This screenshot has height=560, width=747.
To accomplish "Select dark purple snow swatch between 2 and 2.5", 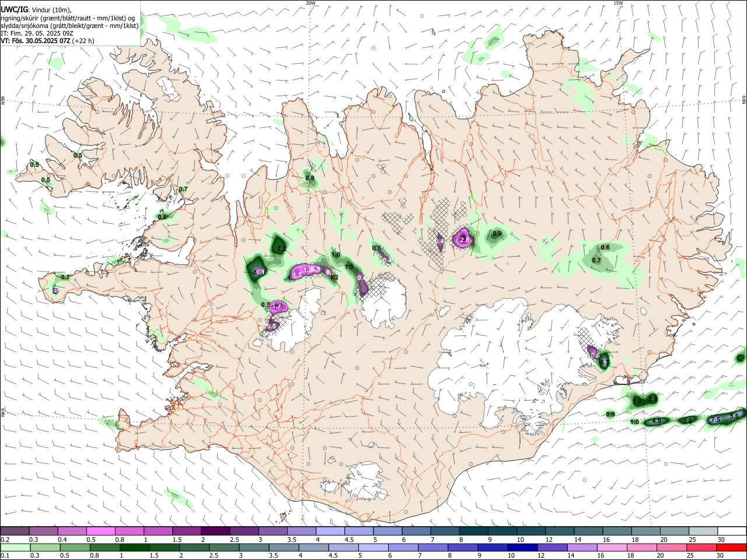I will (x=215, y=531).
